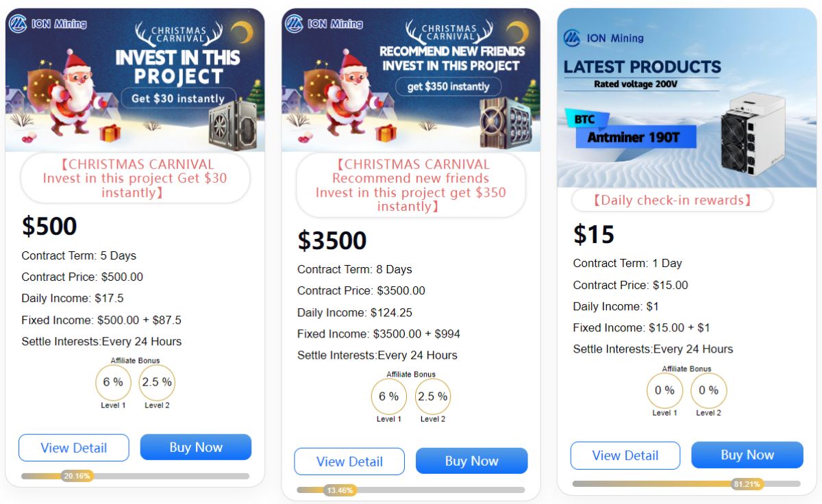Image resolution: width=822 pixels, height=504 pixels.
Task: Click the 20.16% progress bar marker
Action: pos(77,476)
